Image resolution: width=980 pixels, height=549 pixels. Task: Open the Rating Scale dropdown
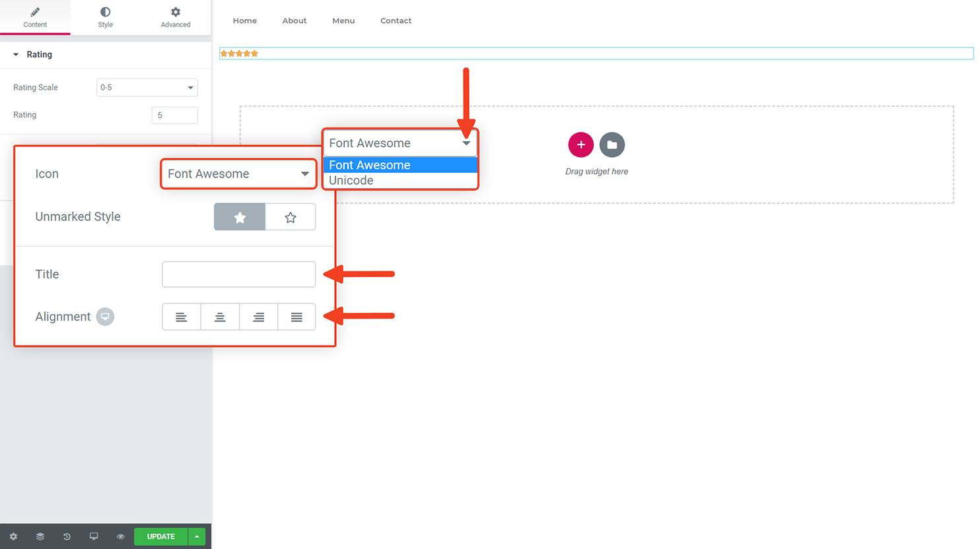[x=147, y=87]
